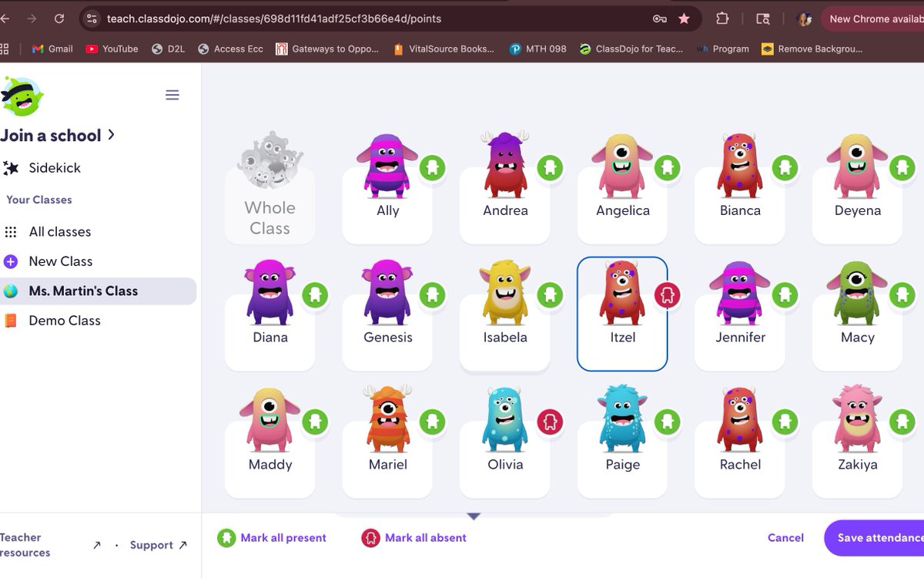Select Maddy's pink monster avatar
924x578 pixels.
pyautogui.click(x=269, y=420)
